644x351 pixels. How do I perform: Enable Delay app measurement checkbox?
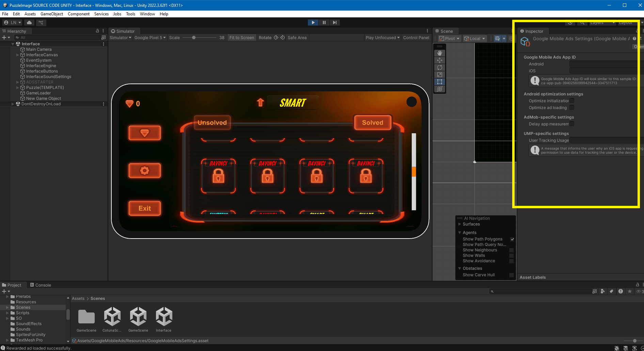tap(572, 124)
